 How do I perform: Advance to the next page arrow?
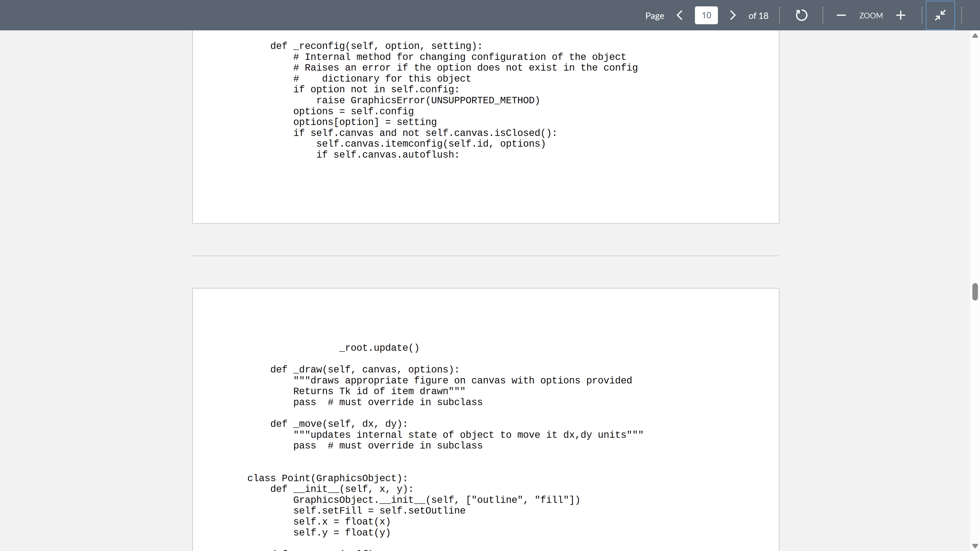733,15
